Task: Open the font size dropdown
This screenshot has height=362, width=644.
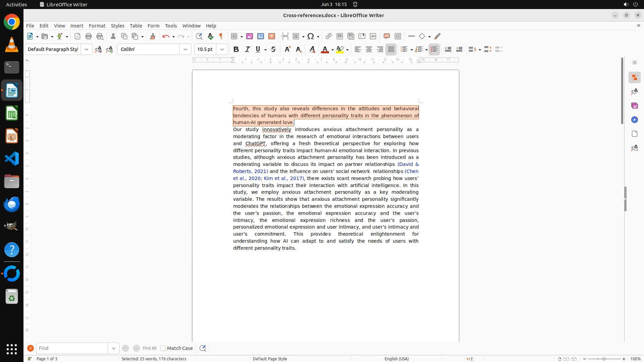Action: click(x=222, y=50)
